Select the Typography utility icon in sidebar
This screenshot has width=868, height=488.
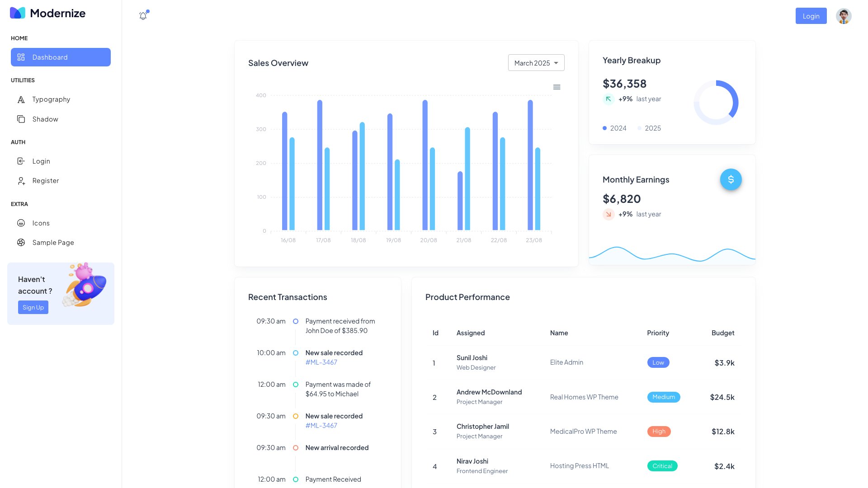click(x=21, y=99)
